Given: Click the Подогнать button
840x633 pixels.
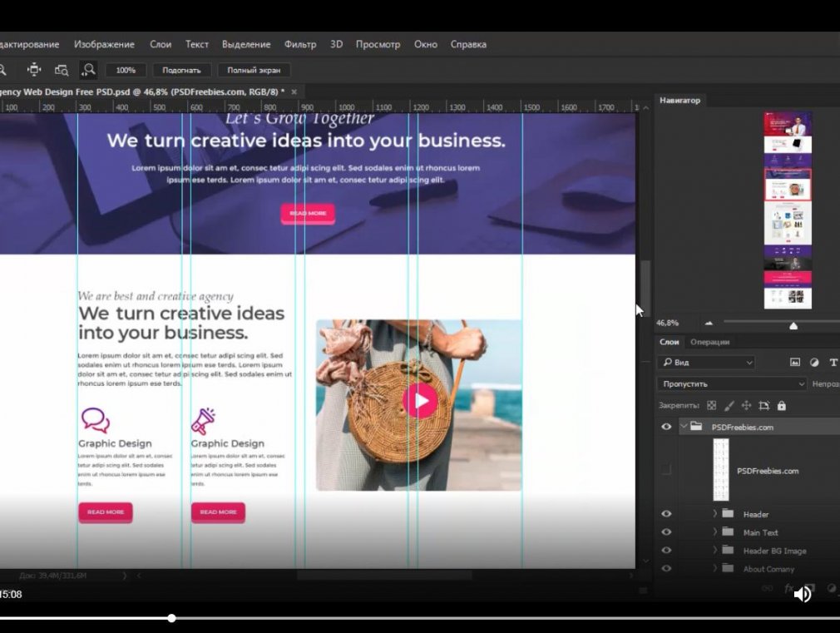Looking at the screenshot, I should pos(181,70).
